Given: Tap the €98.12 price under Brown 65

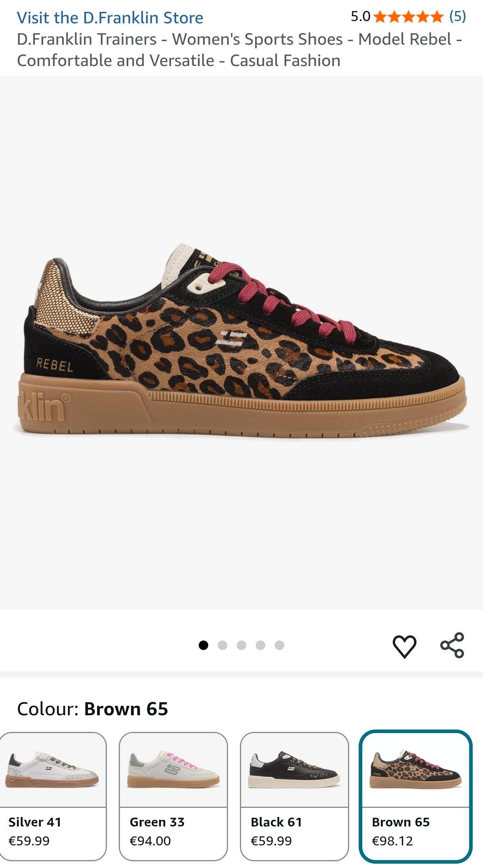Looking at the screenshot, I should [392, 841].
